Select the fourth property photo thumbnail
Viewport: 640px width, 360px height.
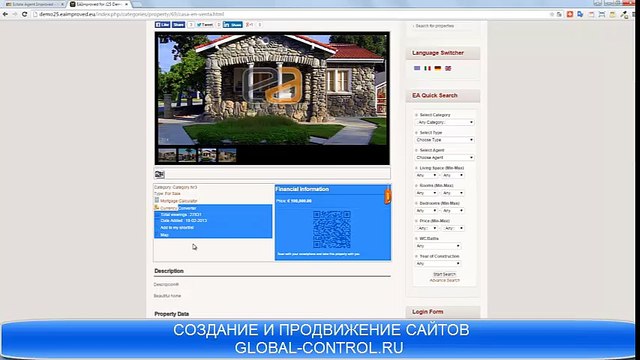pos(227,155)
